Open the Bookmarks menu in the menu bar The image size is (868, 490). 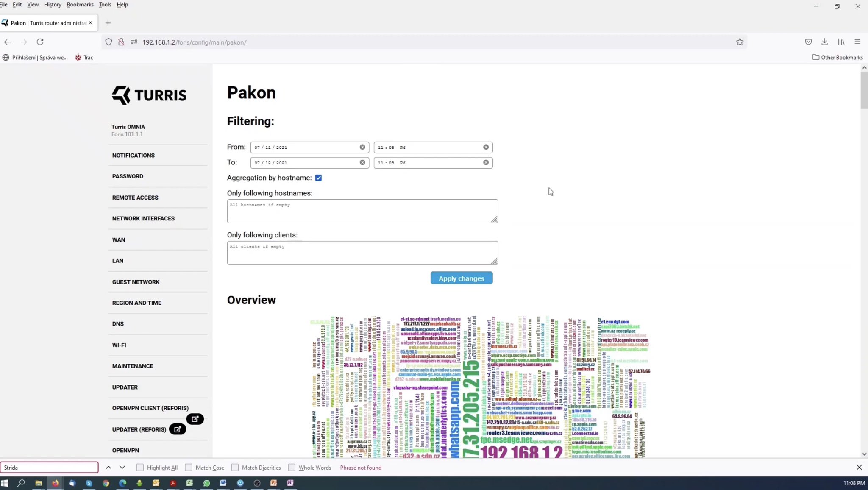click(x=80, y=5)
